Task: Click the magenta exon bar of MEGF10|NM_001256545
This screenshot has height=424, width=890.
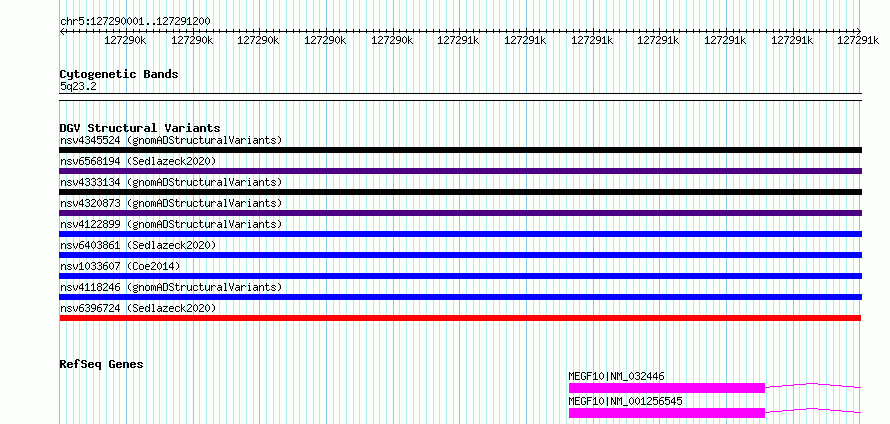Action: coord(667,413)
